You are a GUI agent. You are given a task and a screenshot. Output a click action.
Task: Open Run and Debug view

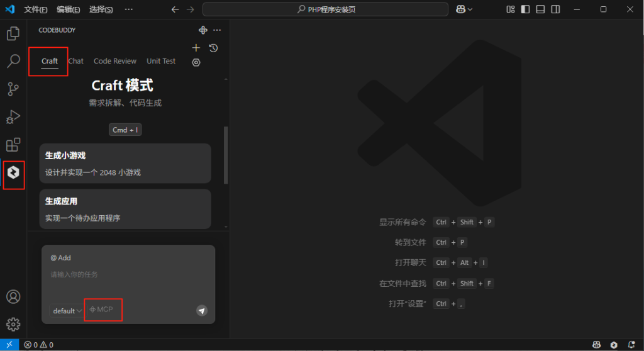pos(13,117)
